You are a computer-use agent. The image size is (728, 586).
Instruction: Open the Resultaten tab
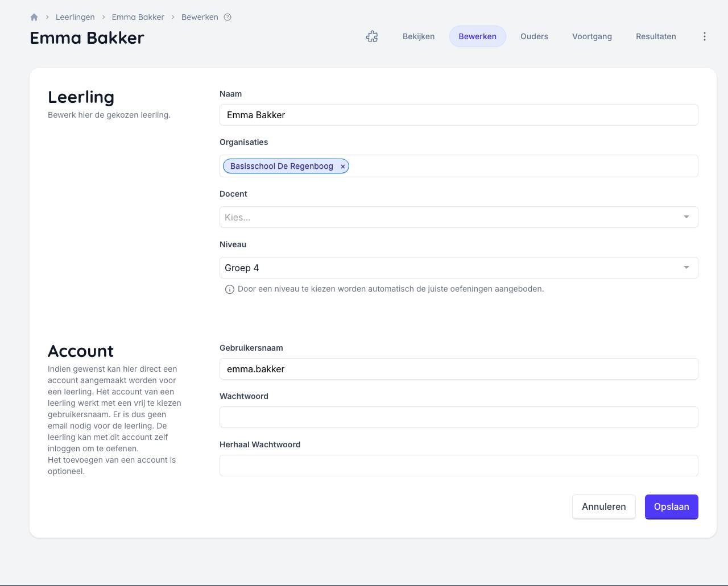(x=656, y=36)
